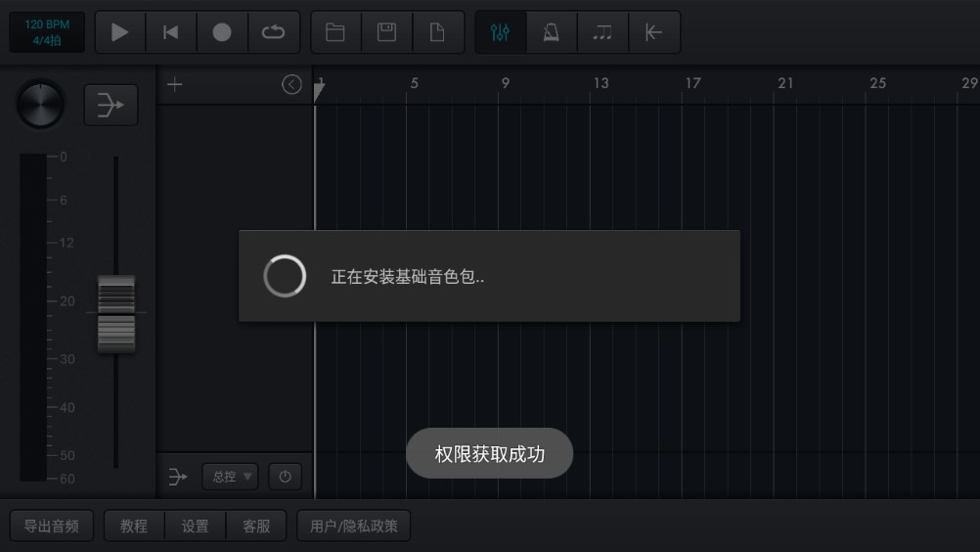Open a project with the folder icon
Viewport: 980px width, 552px height.
(x=335, y=32)
